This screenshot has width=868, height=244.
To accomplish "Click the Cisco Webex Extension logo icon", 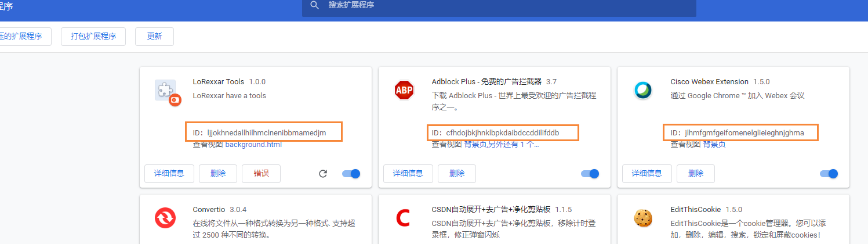I will [642, 91].
